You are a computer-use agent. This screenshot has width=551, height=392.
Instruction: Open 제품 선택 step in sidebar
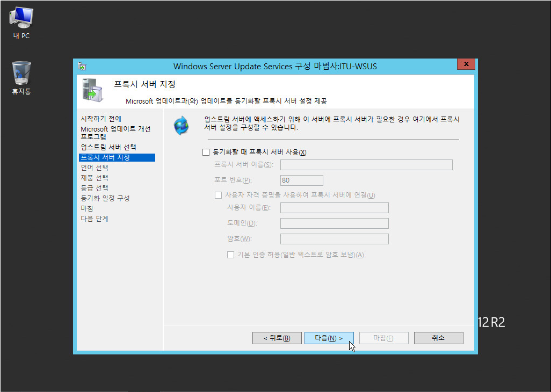pos(95,178)
